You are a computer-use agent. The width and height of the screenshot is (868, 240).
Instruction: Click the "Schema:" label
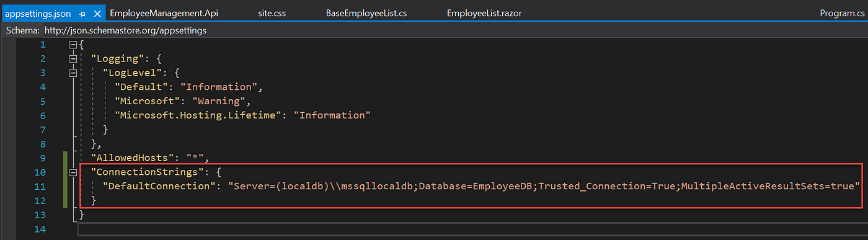click(22, 30)
